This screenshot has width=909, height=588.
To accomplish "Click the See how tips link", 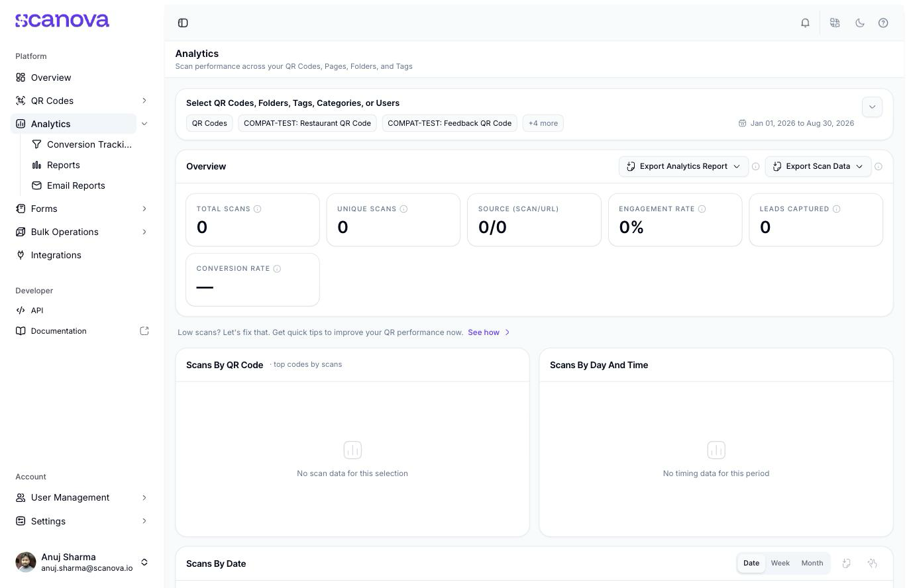I will point(489,332).
